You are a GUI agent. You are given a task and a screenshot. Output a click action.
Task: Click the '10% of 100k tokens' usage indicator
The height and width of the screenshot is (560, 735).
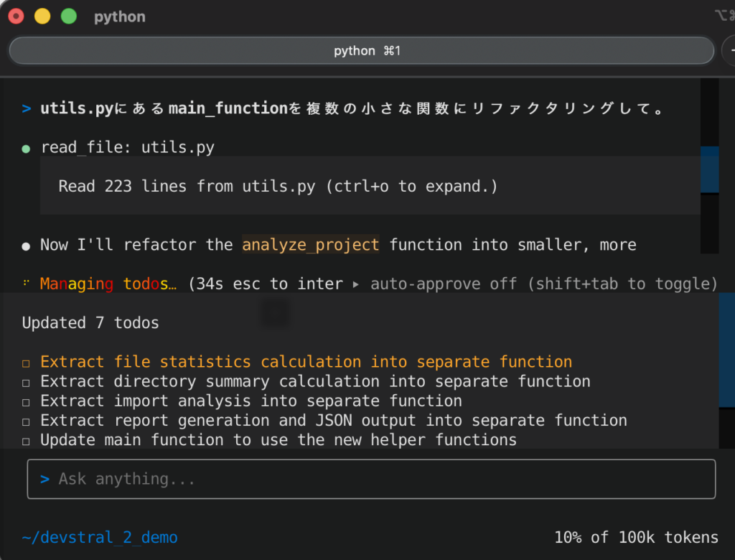[635, 537]
